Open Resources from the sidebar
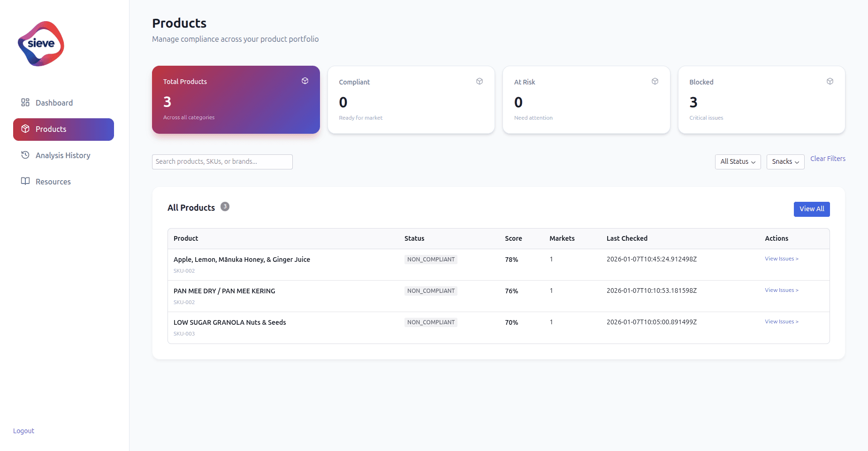This screenshot has width=868, height=451. click(53, 181)
